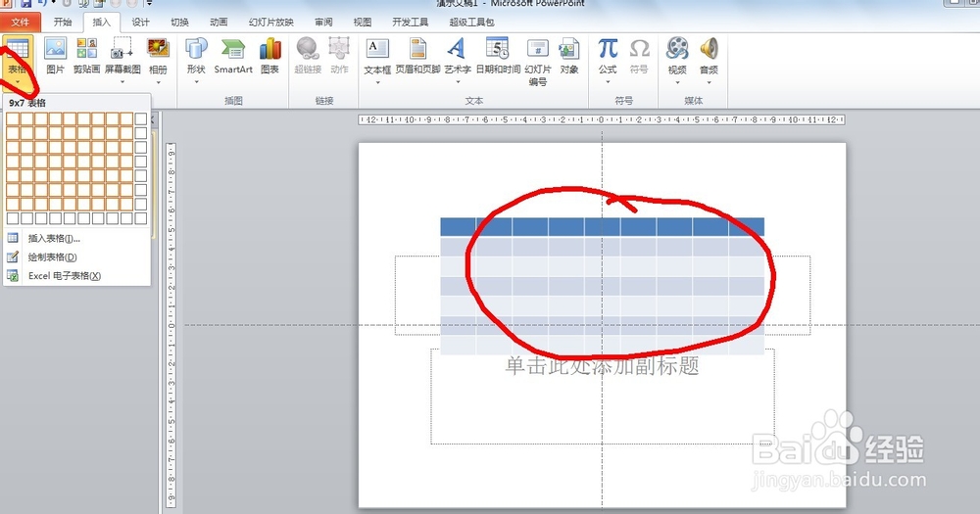Viewport: 980px width, 514px height.
Task: Switch to the 设计 ribbon tab
Action: [140, 22]
